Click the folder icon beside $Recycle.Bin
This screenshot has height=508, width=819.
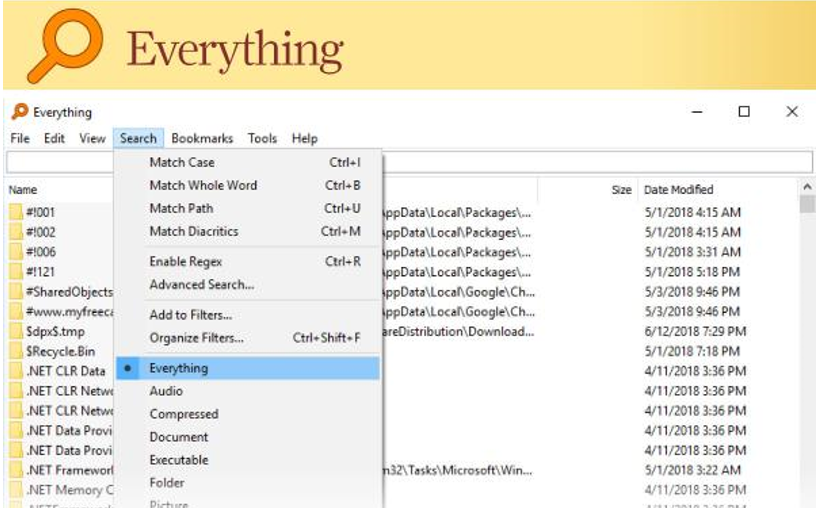(16, 351)
